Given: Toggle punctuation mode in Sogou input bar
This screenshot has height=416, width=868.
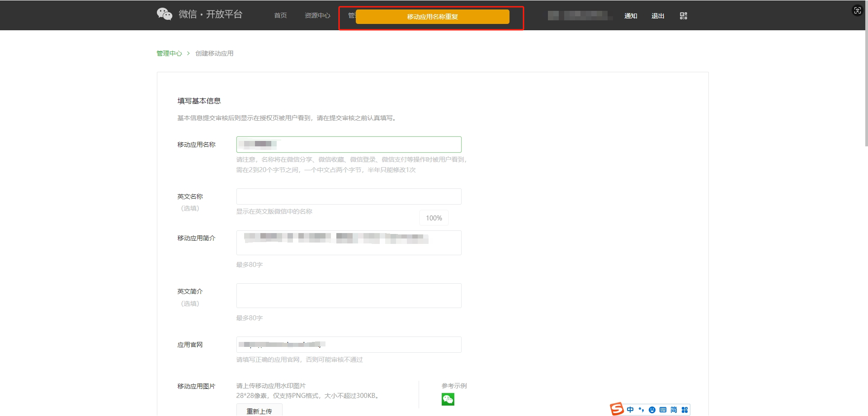Looking at the screenshot, I should pos(641,410).
